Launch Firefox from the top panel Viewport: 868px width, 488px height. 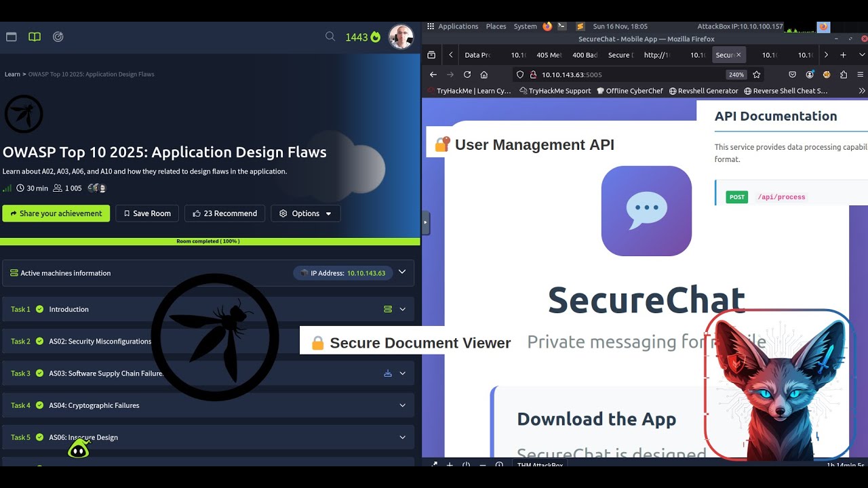point(547,26)
